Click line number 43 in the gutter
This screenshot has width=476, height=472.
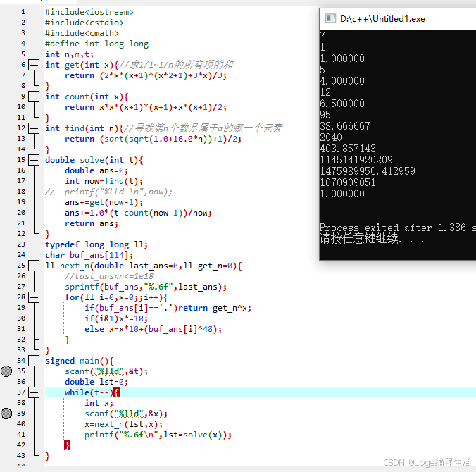click(21, 455)
